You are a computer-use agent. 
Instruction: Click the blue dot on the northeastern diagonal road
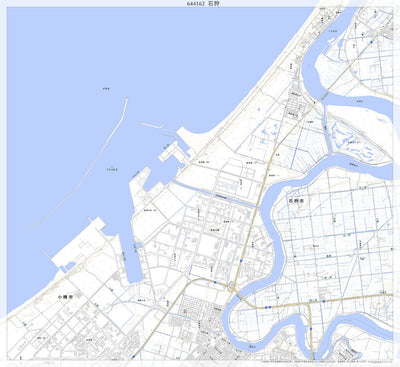(x=371, y=42)
